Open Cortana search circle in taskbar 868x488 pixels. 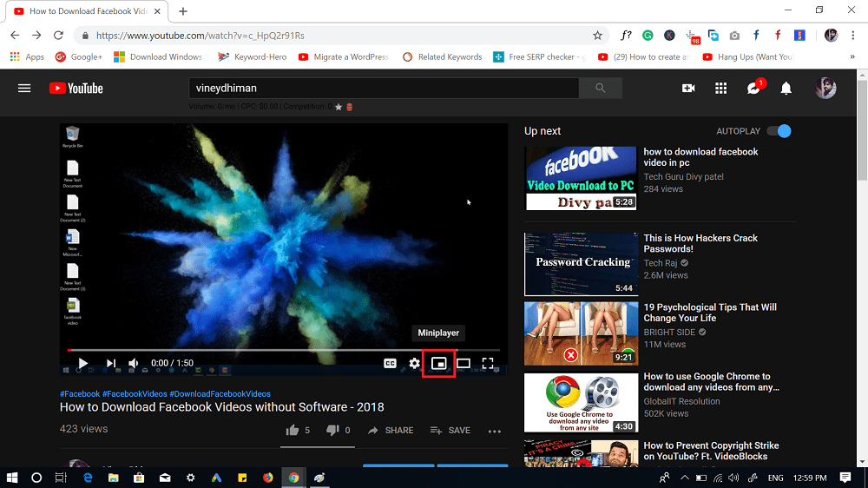(x=36, y=478)
